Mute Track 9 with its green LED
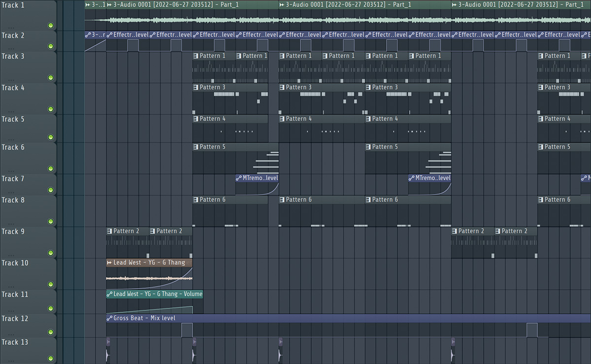This screenshot has width=591, height=364. coord(50,253)
